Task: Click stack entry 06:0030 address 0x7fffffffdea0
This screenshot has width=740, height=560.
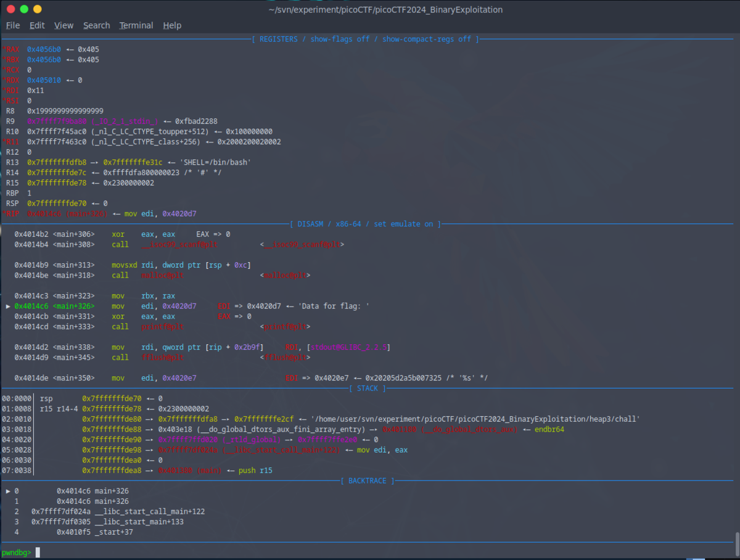Action: tap(112, 460)
